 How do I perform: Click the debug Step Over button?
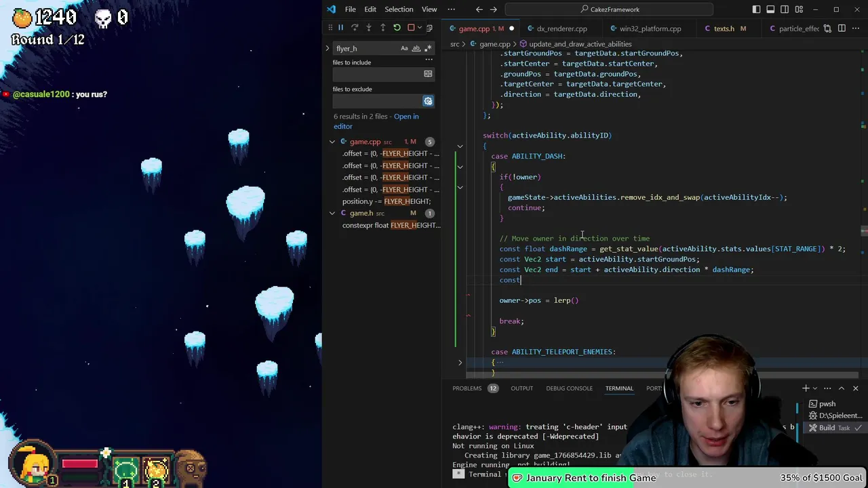[x=355, y=28]
